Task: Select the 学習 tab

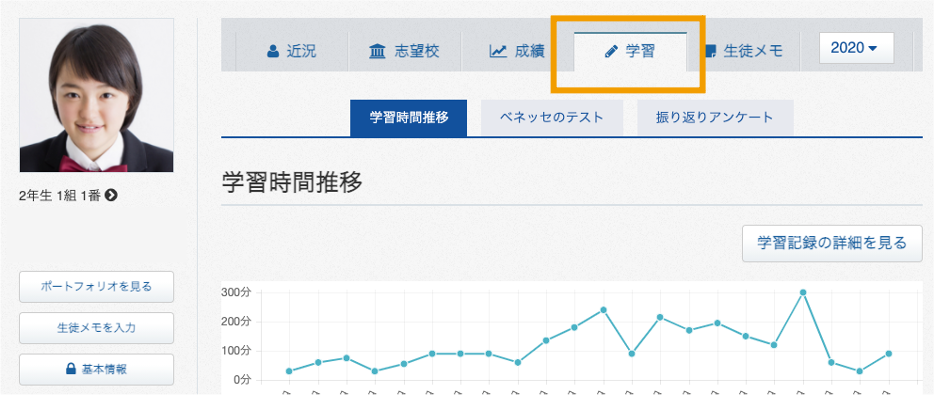Action: coord(630,51)
